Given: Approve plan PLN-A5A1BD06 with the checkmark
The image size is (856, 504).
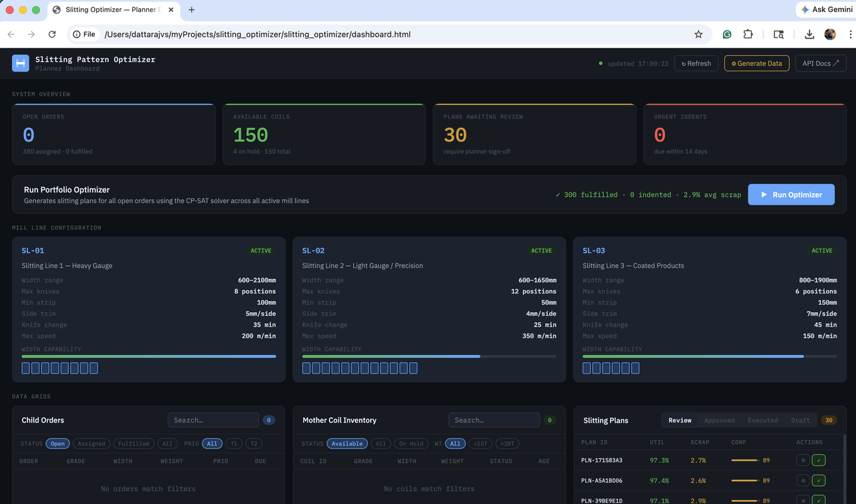Looking at the screenshot, I should [x=819, y=481].
